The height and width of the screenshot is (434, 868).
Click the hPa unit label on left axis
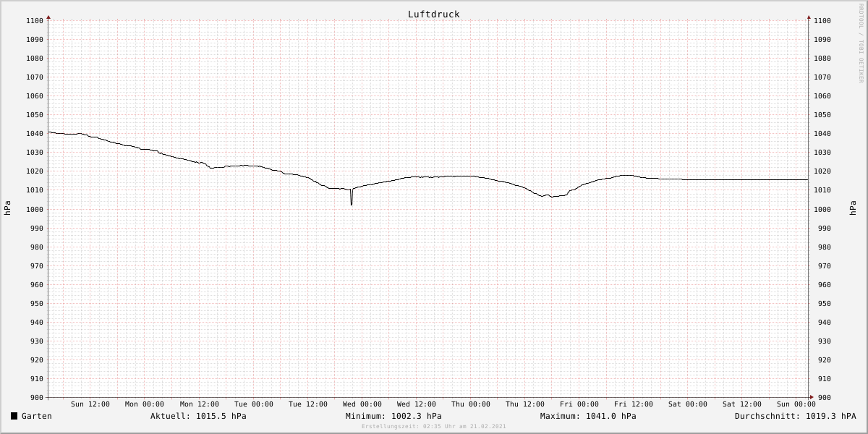[7, 208]
